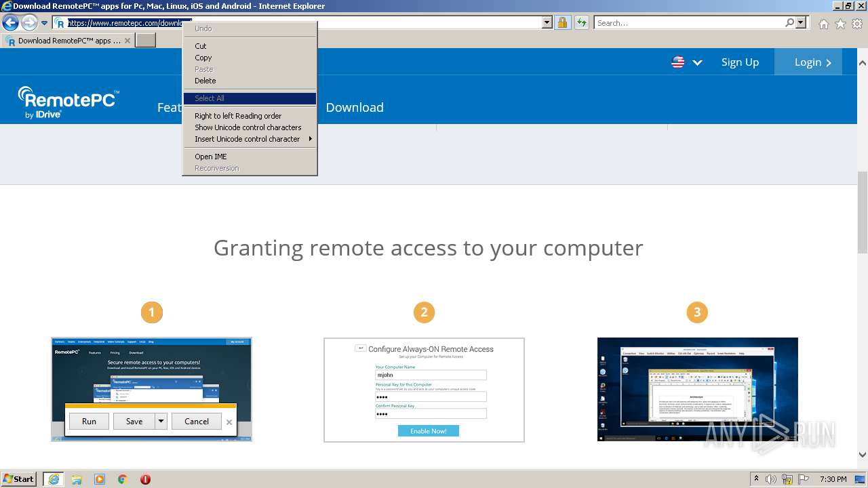Screen dimensions: 868x488
Task: Open step 3 remote desktop thumbnail
Action: 697,389
